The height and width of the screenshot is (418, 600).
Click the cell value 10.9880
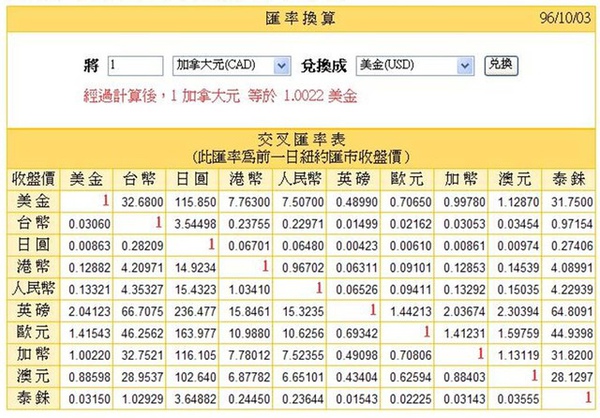point(249,333)
